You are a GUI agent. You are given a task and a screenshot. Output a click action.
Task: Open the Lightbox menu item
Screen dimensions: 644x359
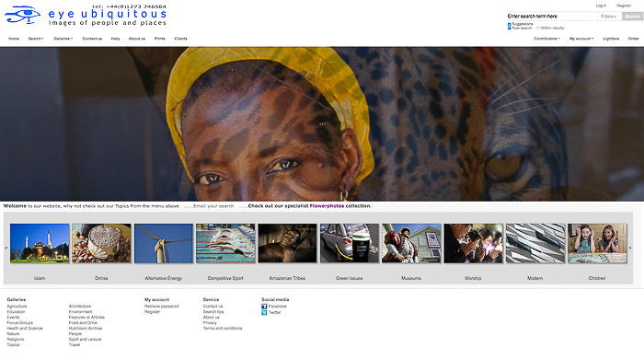pos(611,39)
